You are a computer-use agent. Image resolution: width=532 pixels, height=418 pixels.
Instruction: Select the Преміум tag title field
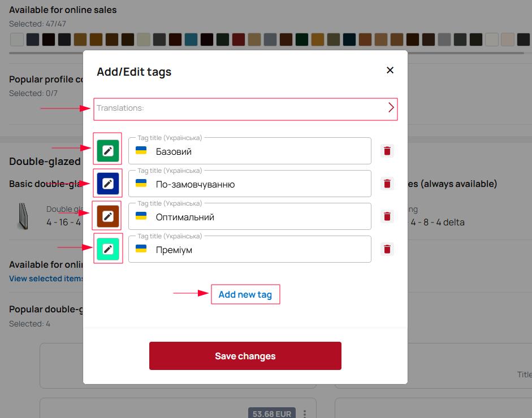point(260,250)
